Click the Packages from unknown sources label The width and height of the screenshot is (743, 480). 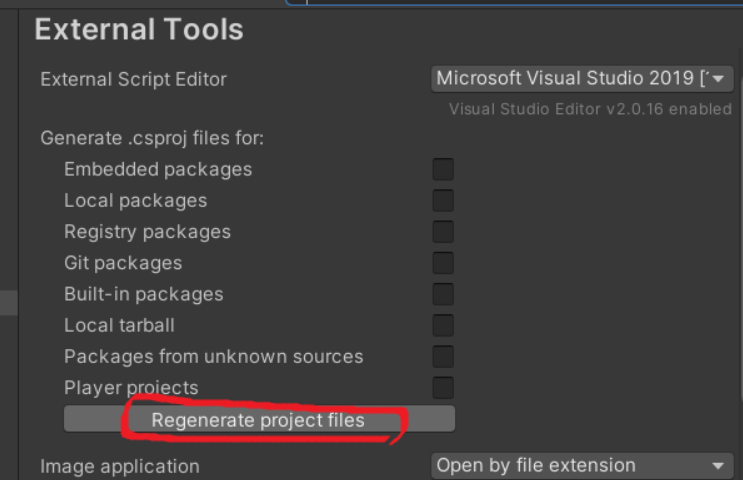click(213, 356)
